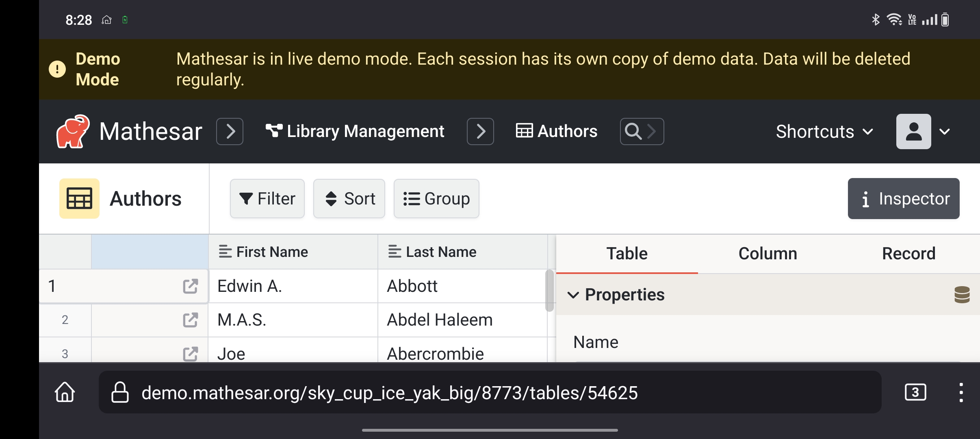980x439 pixels.
Task: Open the Sort options
Action: click(x=349, y=199)
